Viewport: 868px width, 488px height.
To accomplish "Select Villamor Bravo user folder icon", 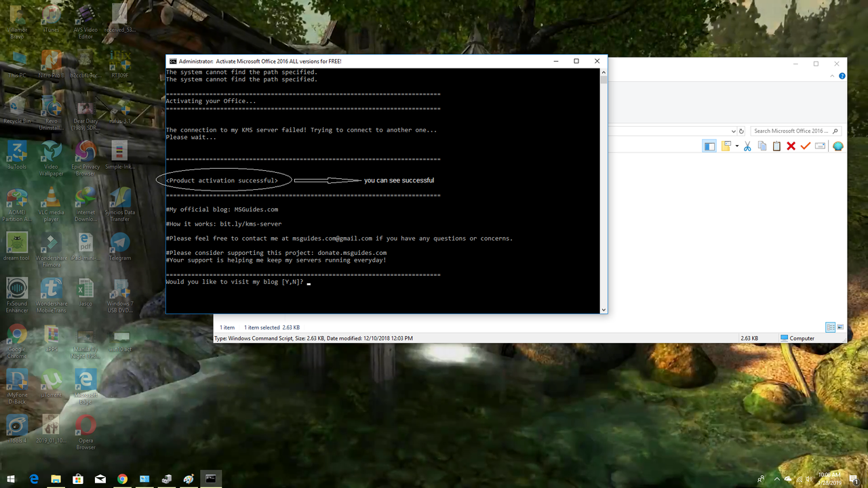I will click(x=17, y=22).
